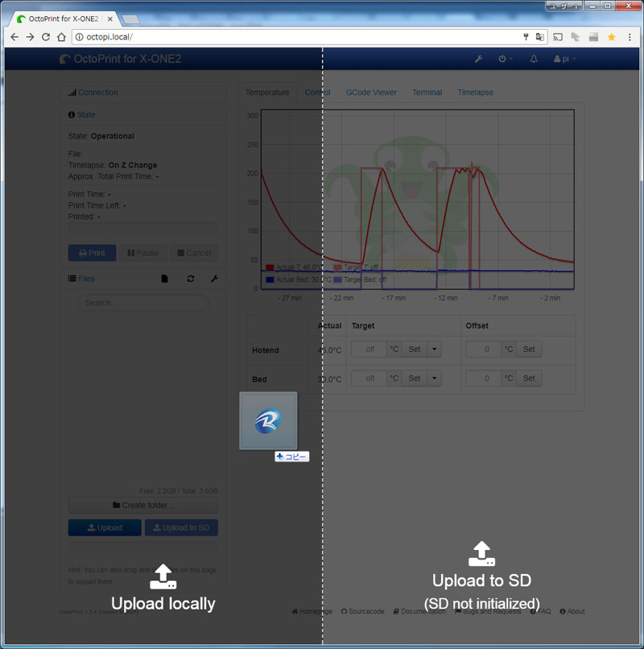The width and height of the screenshot is (644, 649).
Task: Click the new file icon in Files header
Action: pyautogui.click(x=164, y=279)
